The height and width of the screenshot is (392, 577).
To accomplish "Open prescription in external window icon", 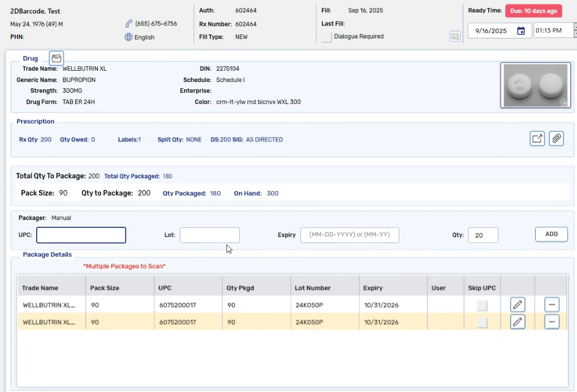I will coord(537,139).
